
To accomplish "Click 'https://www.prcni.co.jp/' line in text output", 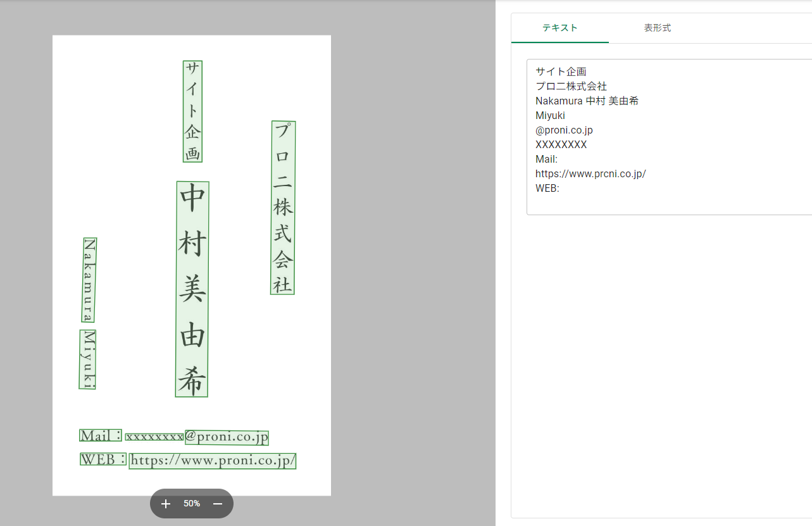I will 590,173.
